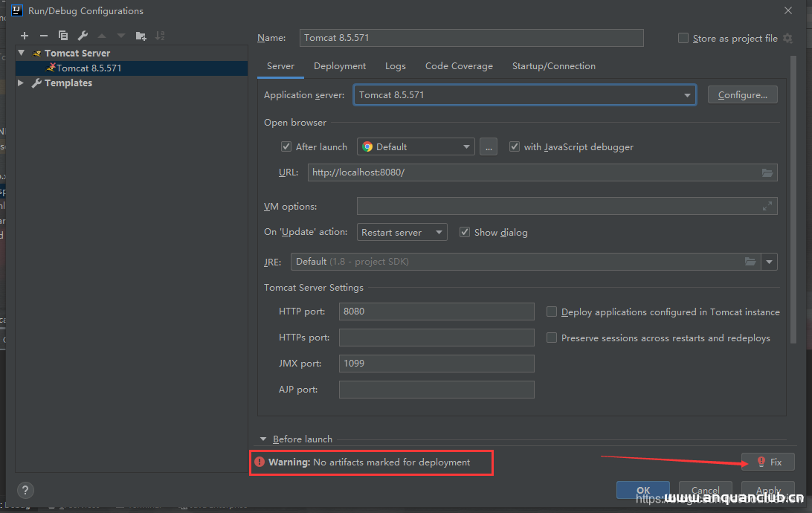Disable with JavaScript debugger checkbox
Screen dimensions: 812x513
(515, 147)
